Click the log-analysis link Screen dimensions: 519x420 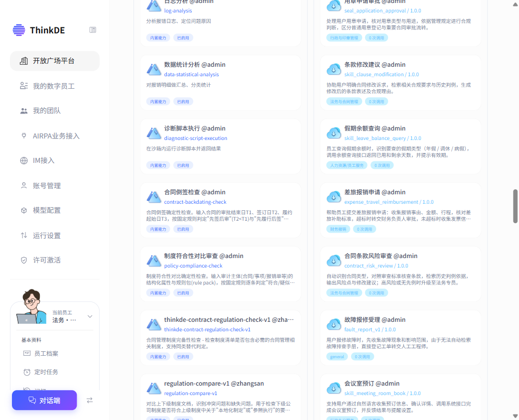pyautogui.click(x=178, y=10)
